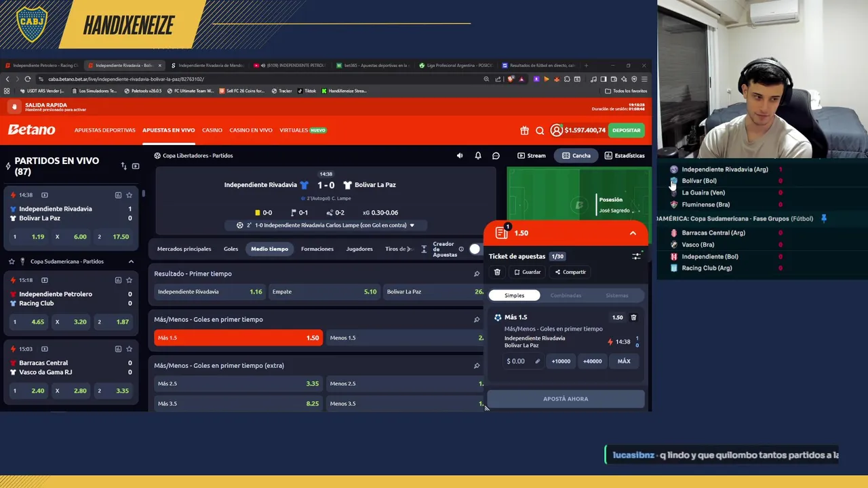Switch the match view to Cancha
Screen dimensions: 868x488
click(x=576, y=155)
